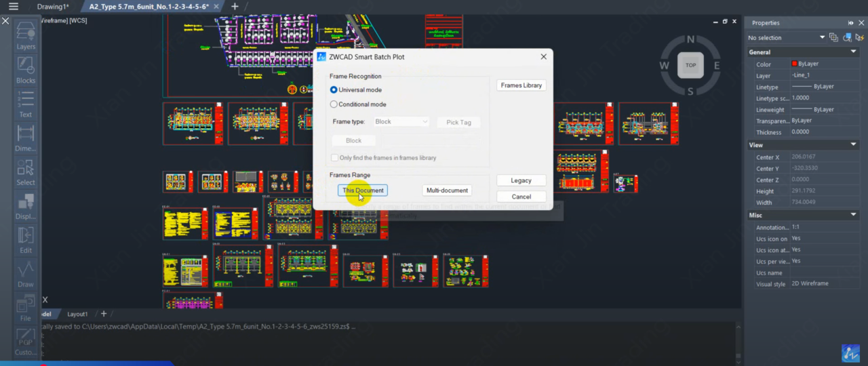Switch to the Drawing1 tab
This screenshot has width=868, height=366.
click(53, 6)
